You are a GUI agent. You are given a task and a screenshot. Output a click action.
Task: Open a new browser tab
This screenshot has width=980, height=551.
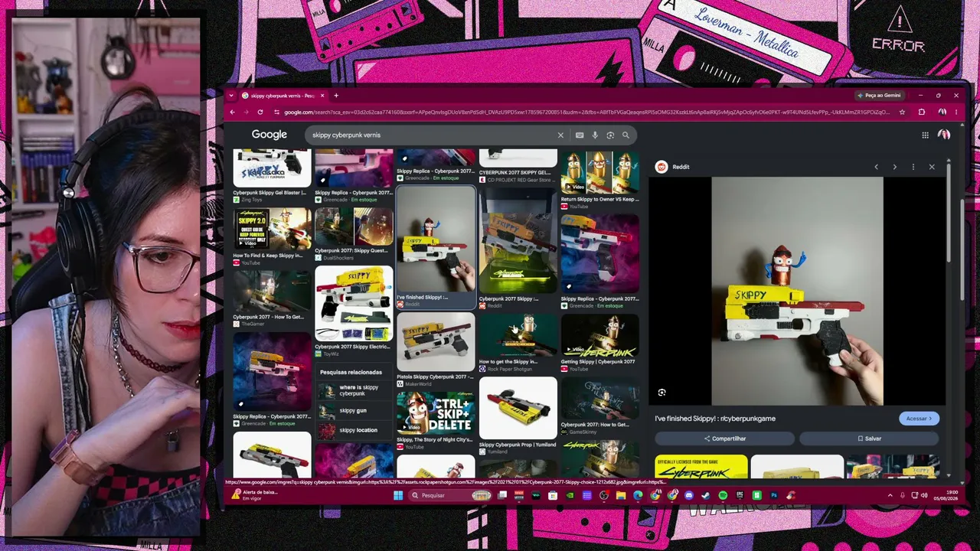tap(335, 96)
